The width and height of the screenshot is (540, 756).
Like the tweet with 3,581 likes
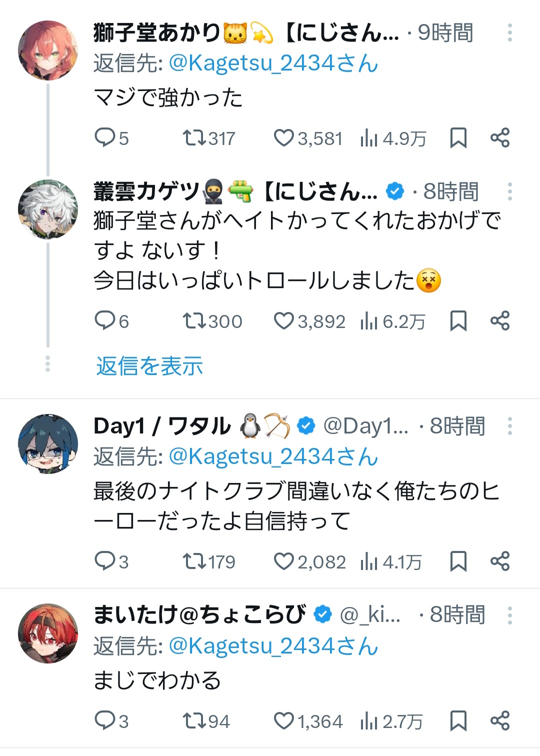pyautogui.click(x=283, y=138)
